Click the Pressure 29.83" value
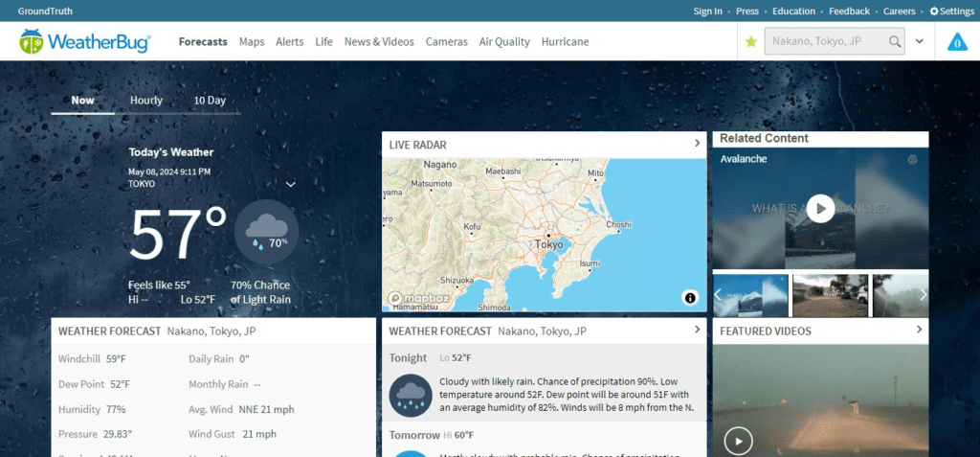The width and height of the screenshot is (980, 457). click(118, 434)
